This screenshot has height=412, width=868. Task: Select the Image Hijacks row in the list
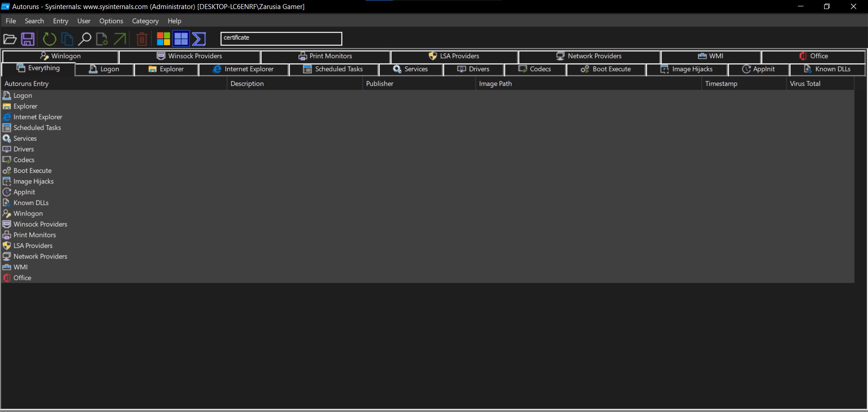428,182
